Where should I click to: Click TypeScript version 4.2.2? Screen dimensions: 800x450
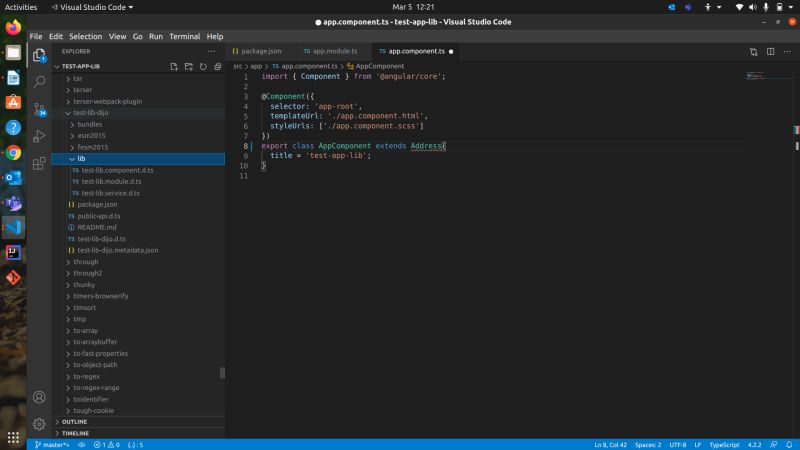pyautogui.click(x=754, y=445)
